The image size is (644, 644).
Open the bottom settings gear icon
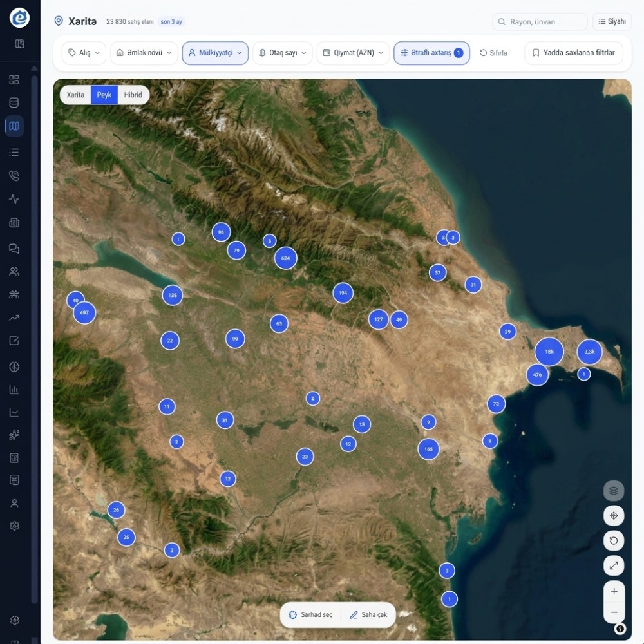(14, 620)
